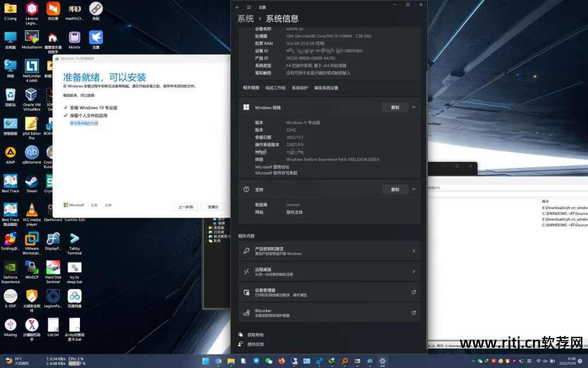Open madHcCtrl desktop shortcut
The image size is (588, 368).
coord(74,11)
